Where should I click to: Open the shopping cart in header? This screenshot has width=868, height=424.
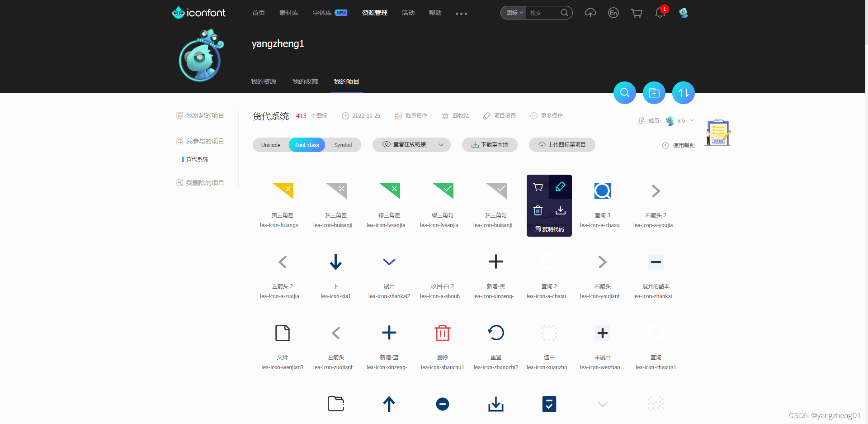[637, 13]
